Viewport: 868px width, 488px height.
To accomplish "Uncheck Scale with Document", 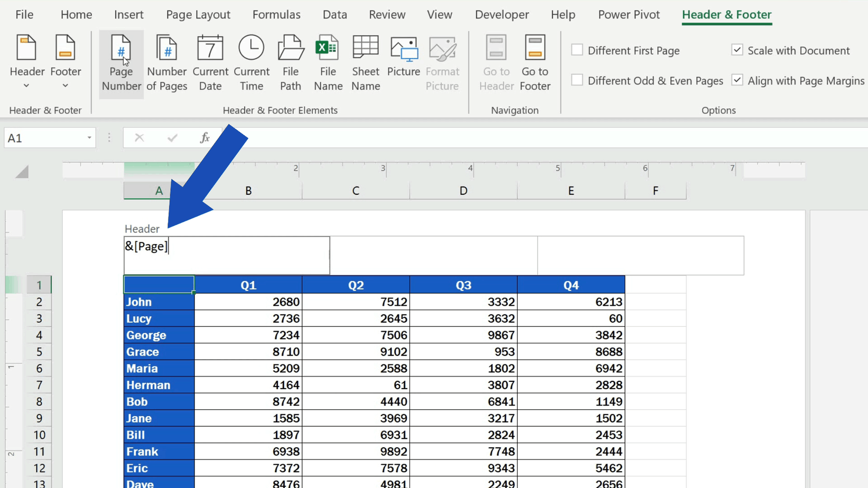I will 736,50.
